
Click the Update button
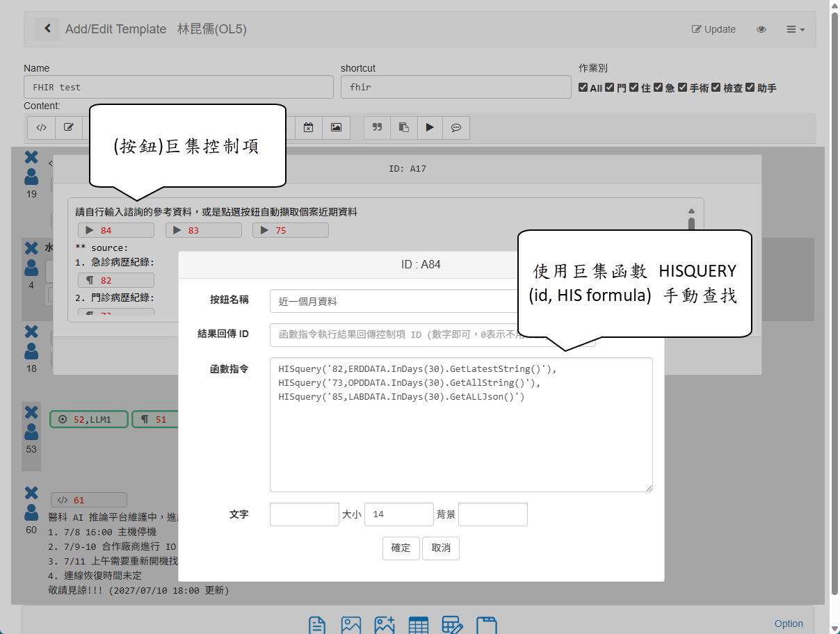pos(713,29)
